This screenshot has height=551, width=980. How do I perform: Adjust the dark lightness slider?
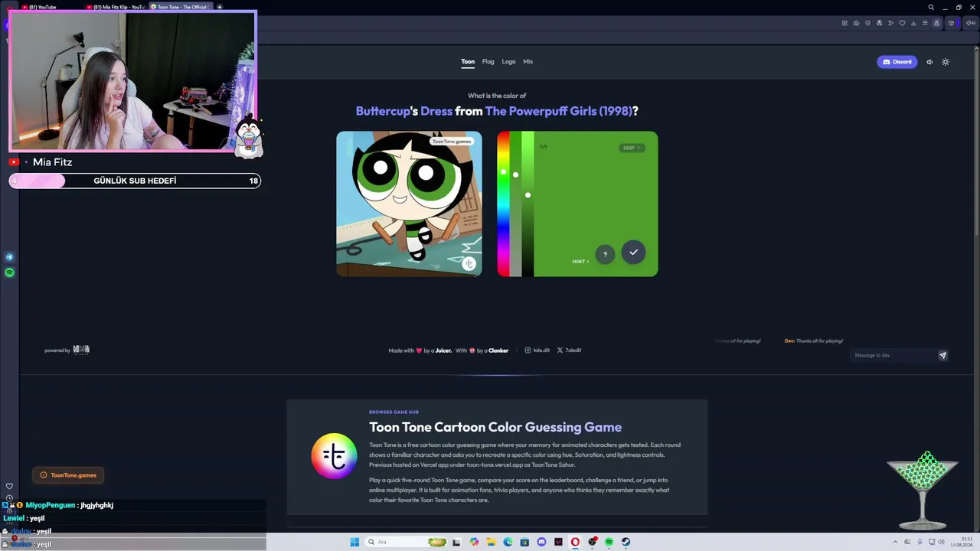[528, 204]
